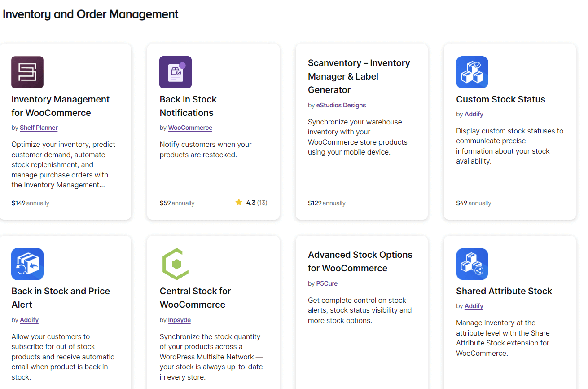The width and height of the screenshot is (588, 389).
Task: Visit Addify link under Custom Stock Status
Action: (x=474, y=114)
